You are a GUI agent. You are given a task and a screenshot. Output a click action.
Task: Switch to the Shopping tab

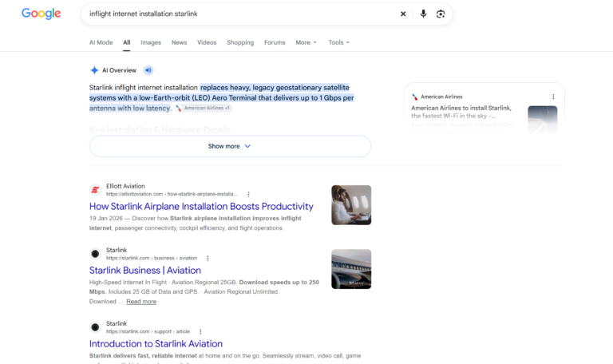point(240,42)
